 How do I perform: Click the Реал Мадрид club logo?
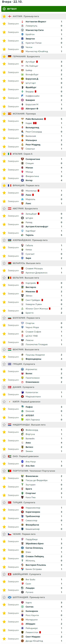tap(22, 144)
